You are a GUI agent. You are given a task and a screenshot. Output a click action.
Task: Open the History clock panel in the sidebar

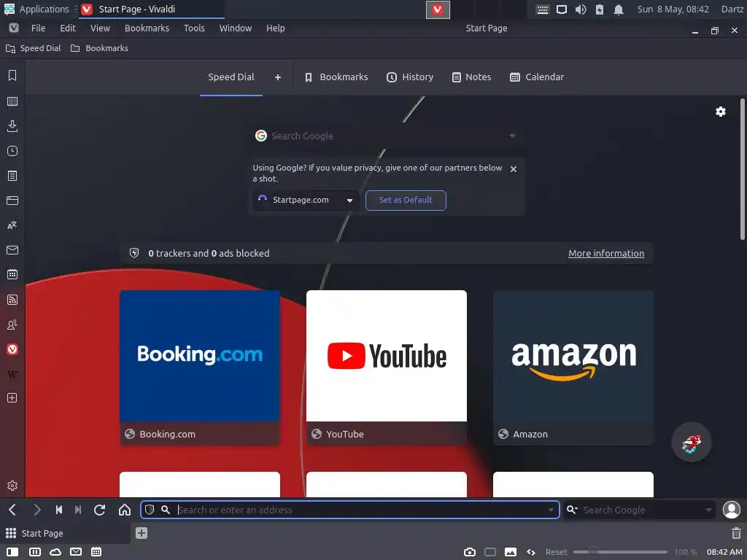tap(12, 151)
